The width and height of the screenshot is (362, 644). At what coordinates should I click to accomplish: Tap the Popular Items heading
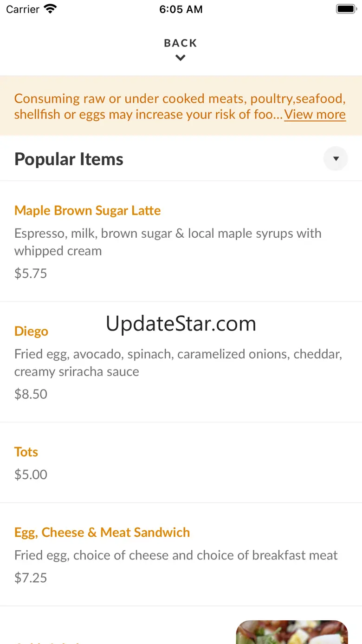(x=69, y=159)
